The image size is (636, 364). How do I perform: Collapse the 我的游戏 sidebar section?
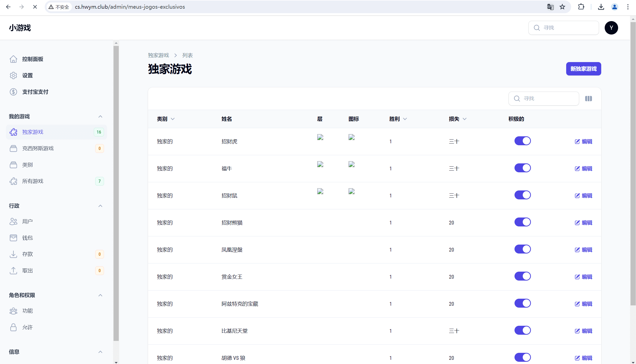point(100,116)
